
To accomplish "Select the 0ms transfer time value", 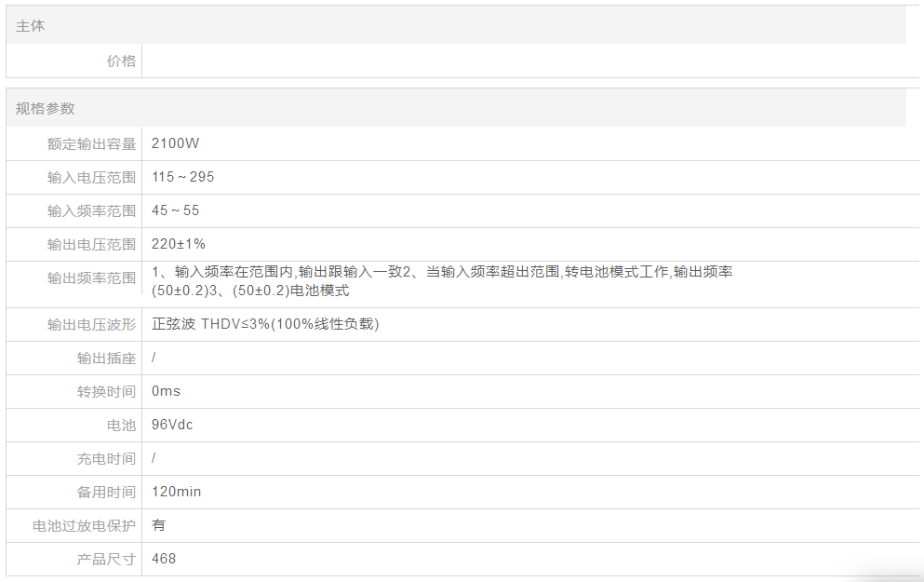I will point(166,391).
